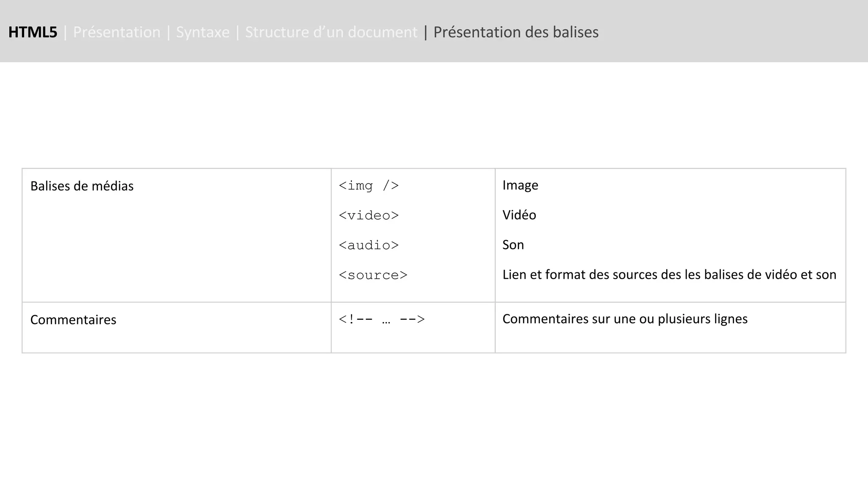Click the separator bar after HTML5
Image resolution: width=868 pixels, height=488 pixels.
[x=65, y=32]
